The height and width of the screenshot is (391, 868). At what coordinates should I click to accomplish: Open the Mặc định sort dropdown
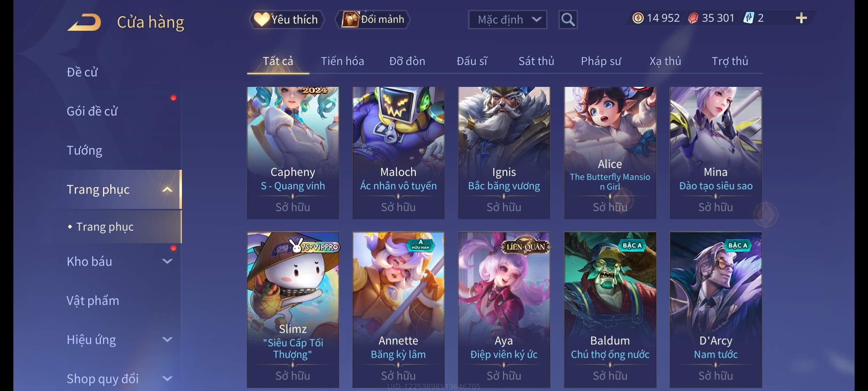(x=507, y=20)
